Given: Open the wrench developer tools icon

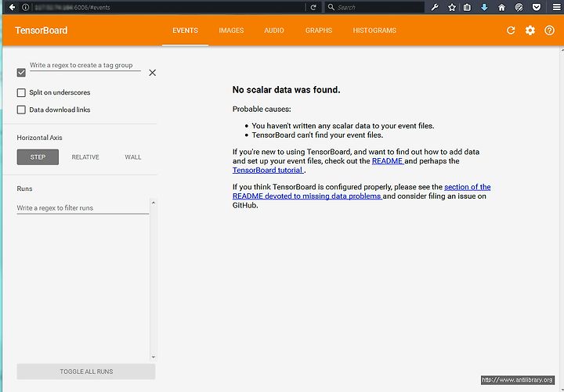Looking at the screenshot, I should point(435,7).
